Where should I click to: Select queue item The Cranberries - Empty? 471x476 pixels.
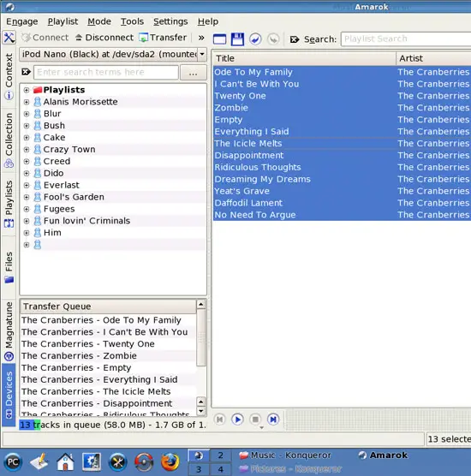pos(108,367)
